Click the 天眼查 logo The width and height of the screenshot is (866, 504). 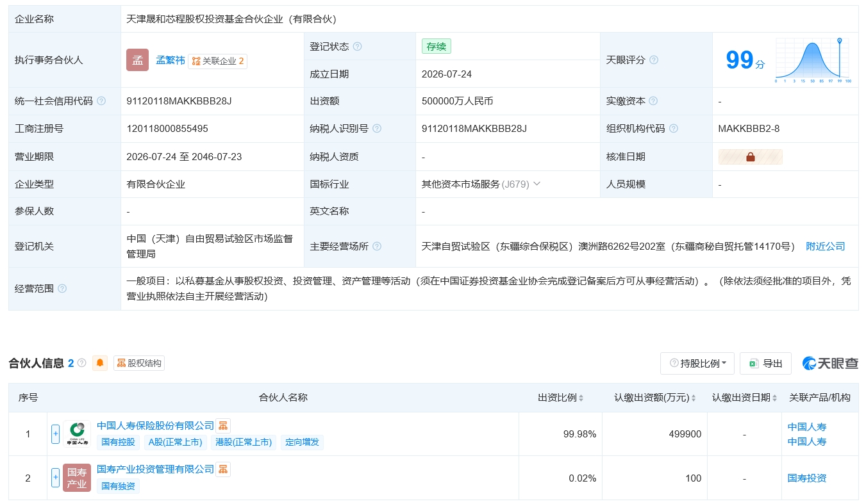830,364
